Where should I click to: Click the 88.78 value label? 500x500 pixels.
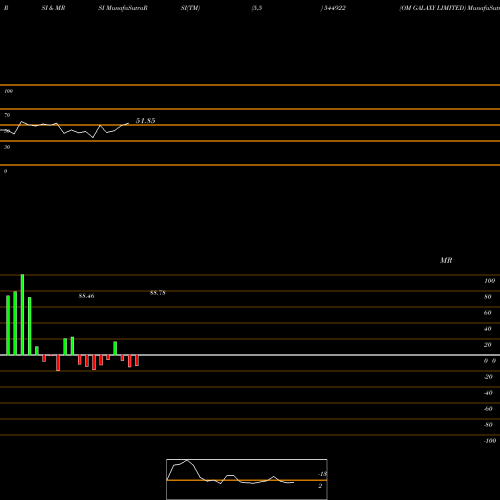tap(158, 293)
